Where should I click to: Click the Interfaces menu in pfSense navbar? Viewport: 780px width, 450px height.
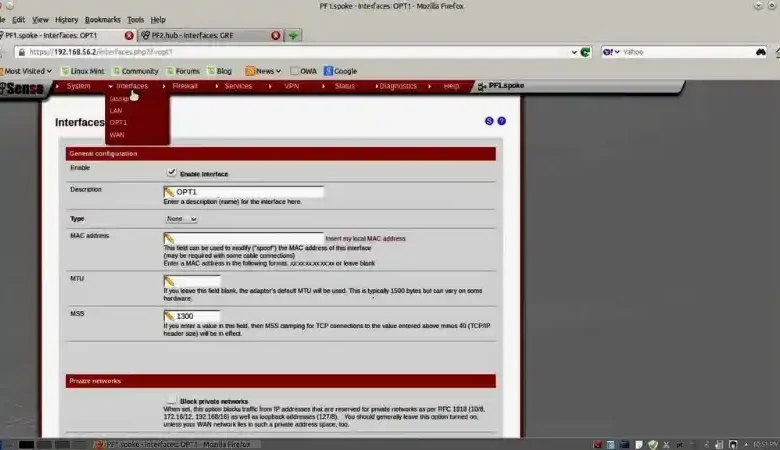132,86
